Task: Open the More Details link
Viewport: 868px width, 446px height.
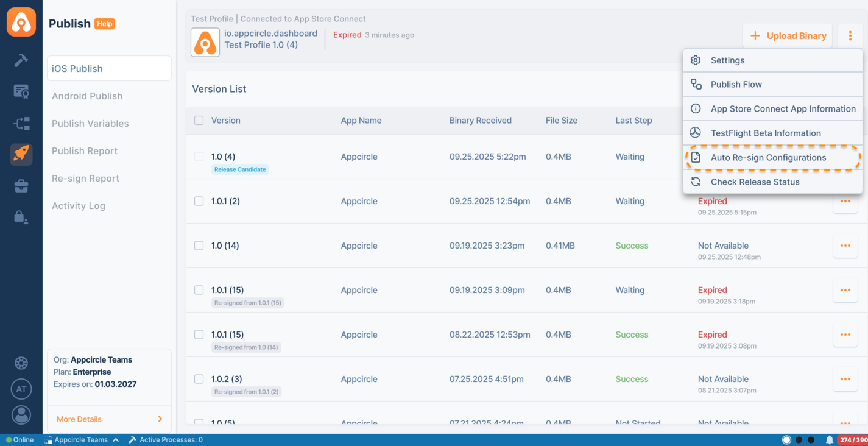Action: point(109,419)
